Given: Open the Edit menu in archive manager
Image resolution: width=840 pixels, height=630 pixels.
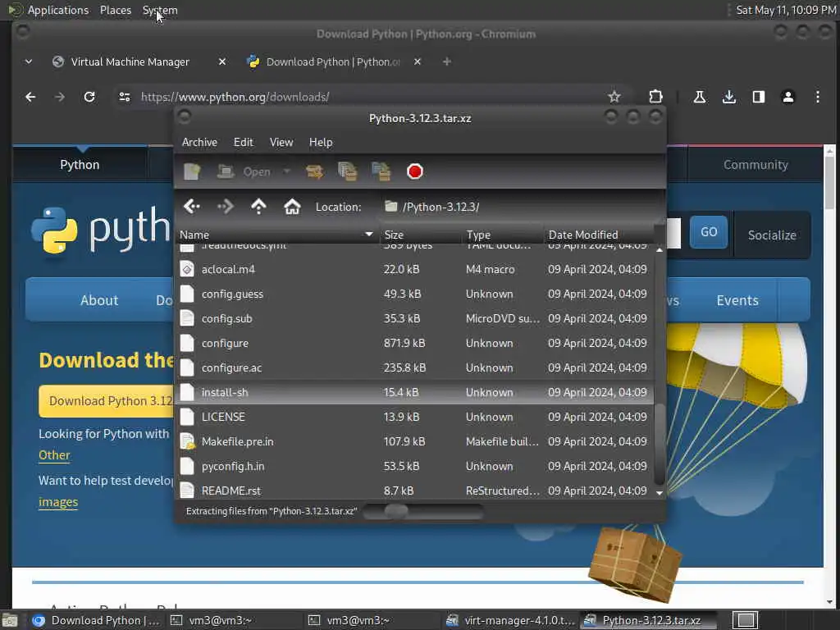Looking at the screenshot, I should [x=243, y=142].
